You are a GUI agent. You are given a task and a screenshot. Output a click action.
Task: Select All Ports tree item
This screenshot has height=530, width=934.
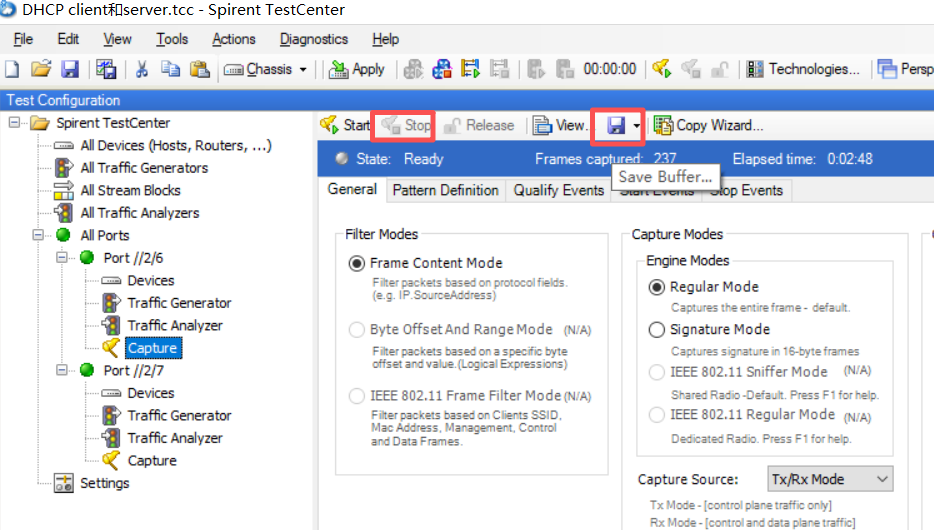pyautogui.click(x=105, y=235)
